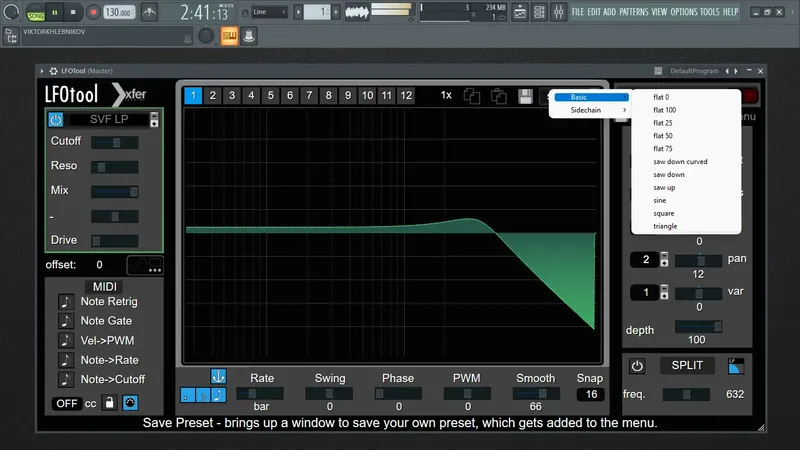Adjust the pan routing slider
This screenshot has height=450, width=800.
(x=698, y=261)
